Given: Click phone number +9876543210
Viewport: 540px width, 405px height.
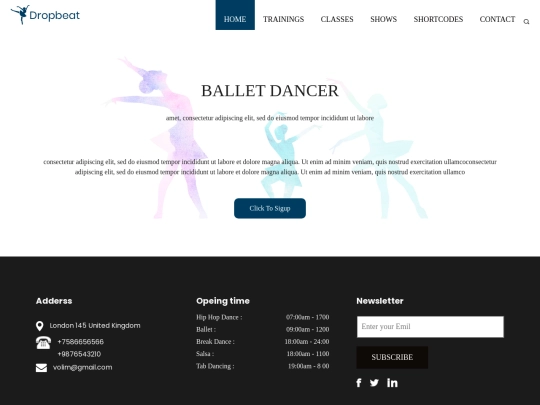Looking at the screenshot, I should pos(79,354).
